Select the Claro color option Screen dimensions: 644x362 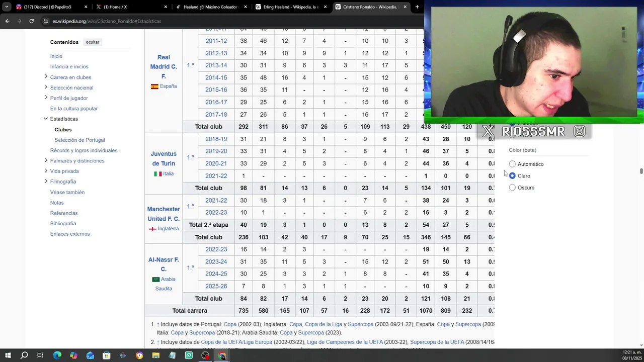pyautogui.click(x=512, y=175)
